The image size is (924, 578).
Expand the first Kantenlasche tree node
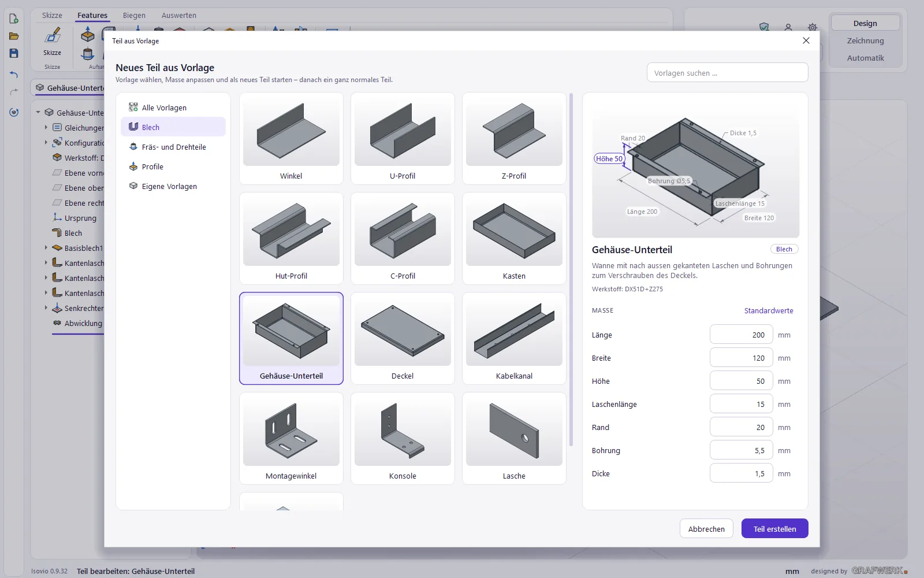(46, 263)
